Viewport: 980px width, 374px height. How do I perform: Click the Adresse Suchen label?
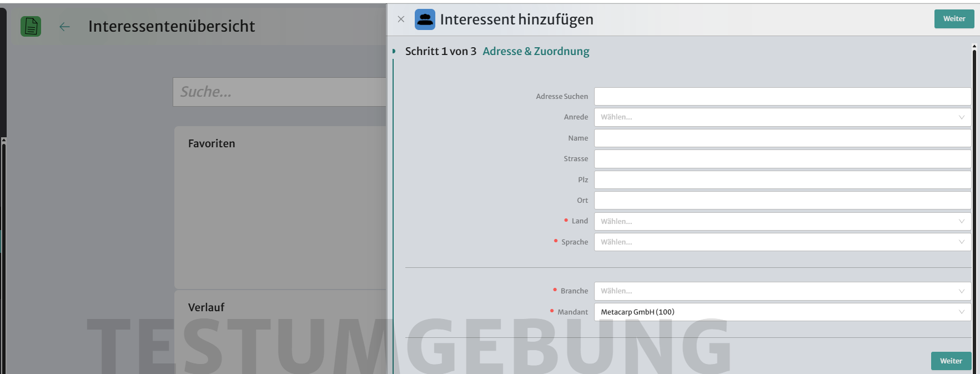pyautogui.click(x=562, y=96)
